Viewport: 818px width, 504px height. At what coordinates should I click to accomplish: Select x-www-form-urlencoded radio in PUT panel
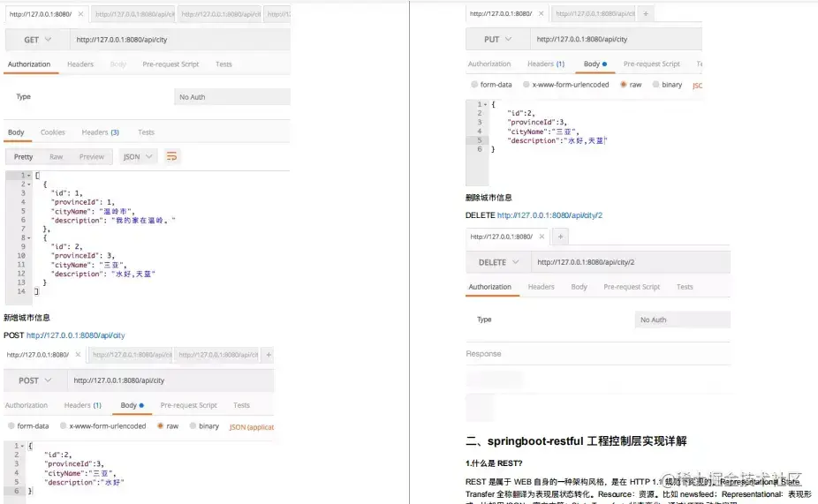[x=526, y=85]
